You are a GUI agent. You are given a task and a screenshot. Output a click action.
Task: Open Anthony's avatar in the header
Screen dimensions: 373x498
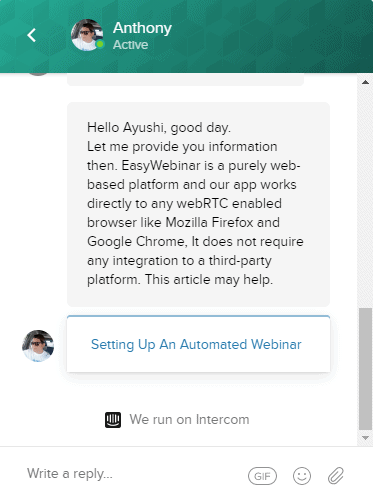pos(87,35)
